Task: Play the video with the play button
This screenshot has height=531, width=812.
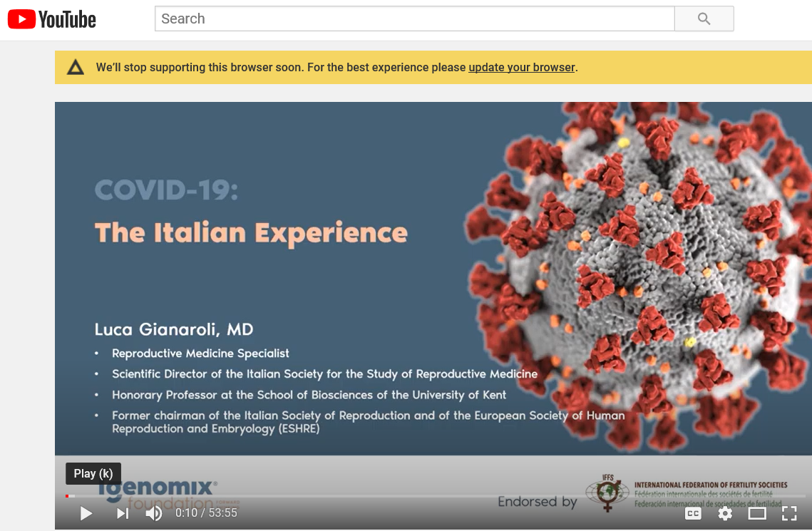Action: [x=86, y=513]
